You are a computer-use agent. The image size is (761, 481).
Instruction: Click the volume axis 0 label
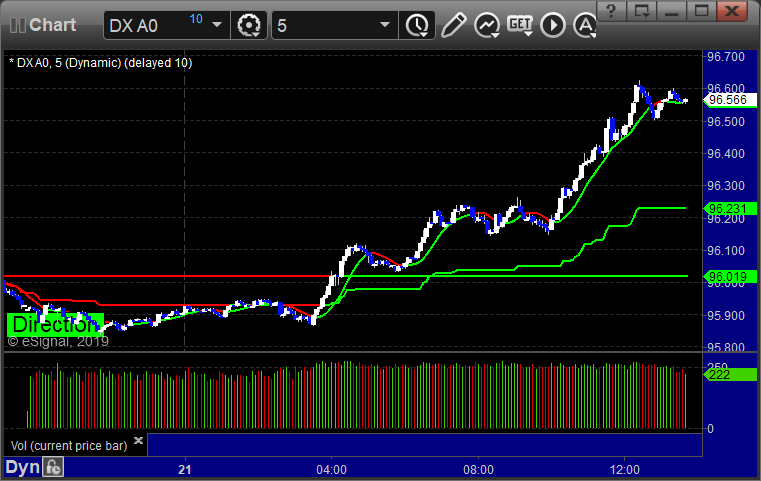711,429
